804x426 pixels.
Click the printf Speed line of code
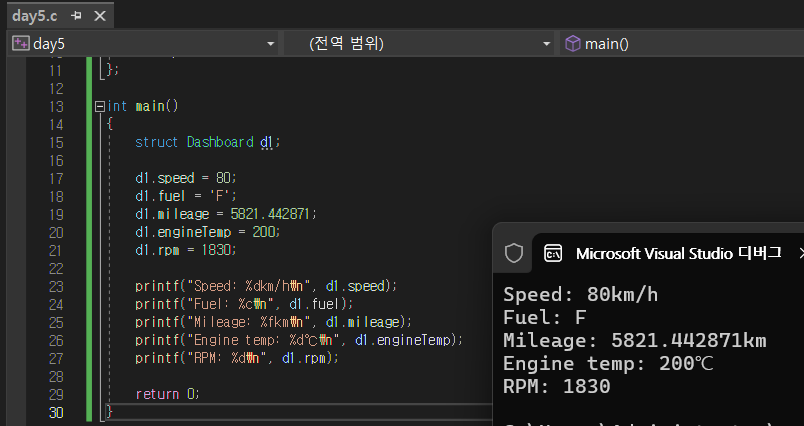tap(266, 286)
